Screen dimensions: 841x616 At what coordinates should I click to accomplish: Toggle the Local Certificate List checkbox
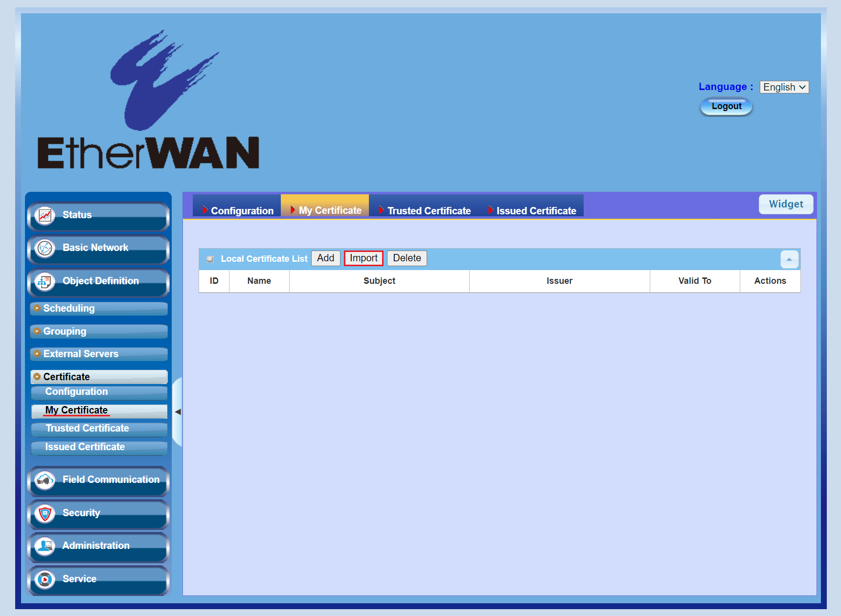tap(210, 259)
